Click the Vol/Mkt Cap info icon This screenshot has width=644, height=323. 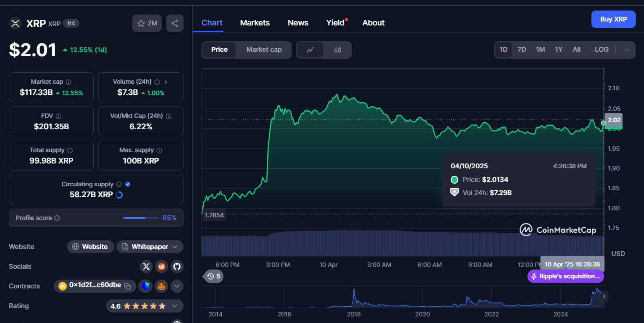(168, 116)
